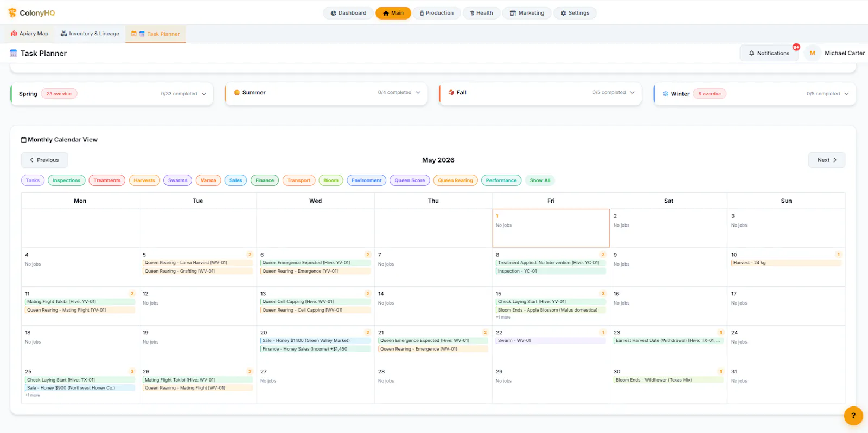Expand the Summer season chevron
868x433 pixels.
pos(418,93)
